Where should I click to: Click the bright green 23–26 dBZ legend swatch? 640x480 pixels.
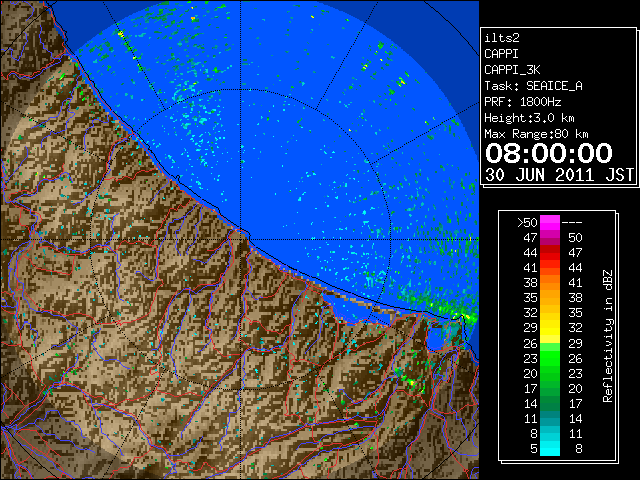pyautogui.click(x=550, y=358)
